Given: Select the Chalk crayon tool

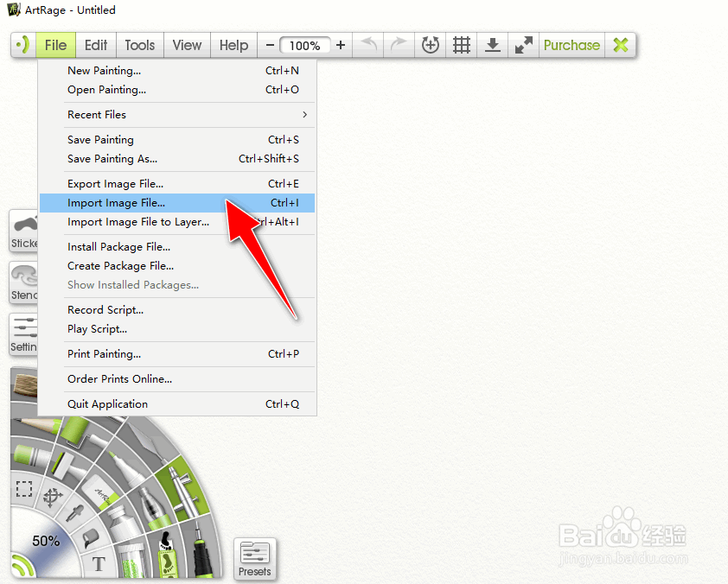Looking at the screenshot, I should click(30, 458).
